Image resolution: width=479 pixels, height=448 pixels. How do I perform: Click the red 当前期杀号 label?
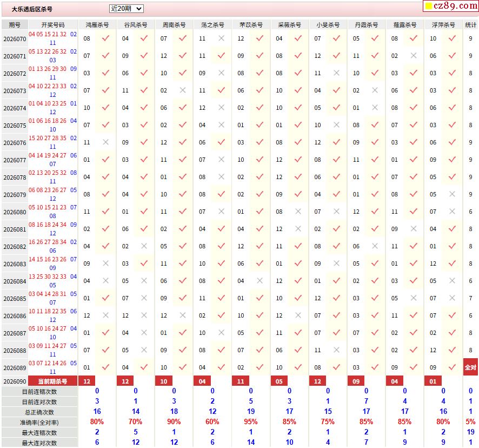coord(53,381)
